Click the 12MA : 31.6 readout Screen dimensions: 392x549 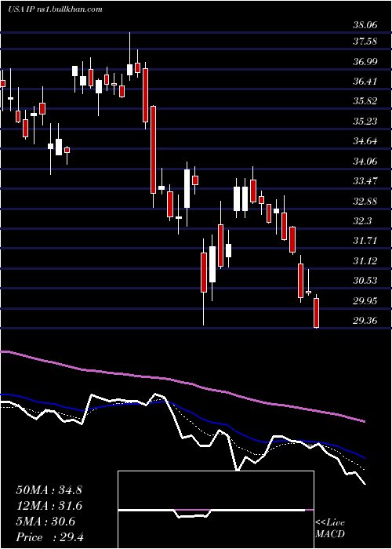[49, 506]
